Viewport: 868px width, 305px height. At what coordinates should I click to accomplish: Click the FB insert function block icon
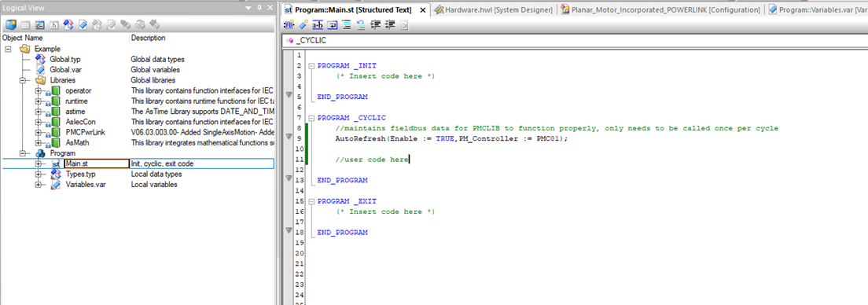point(289,25)
